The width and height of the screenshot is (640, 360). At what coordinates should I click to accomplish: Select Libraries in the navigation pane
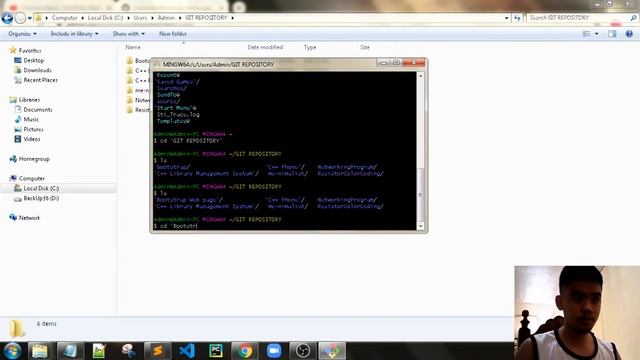click(x=29, y=100)
